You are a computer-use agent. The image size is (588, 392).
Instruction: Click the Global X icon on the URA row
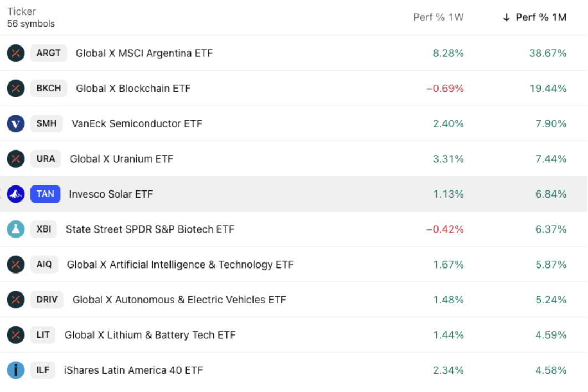(16, 159)
